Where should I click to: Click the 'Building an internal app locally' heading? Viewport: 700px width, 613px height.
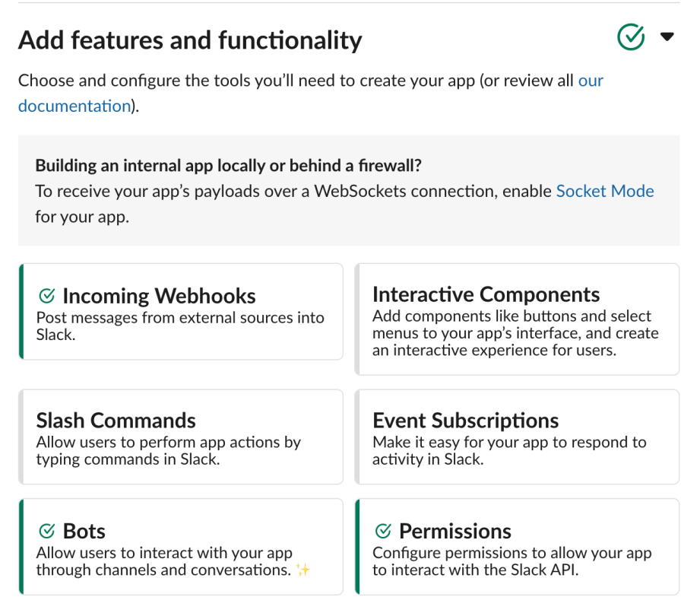(x=228, y=165)
